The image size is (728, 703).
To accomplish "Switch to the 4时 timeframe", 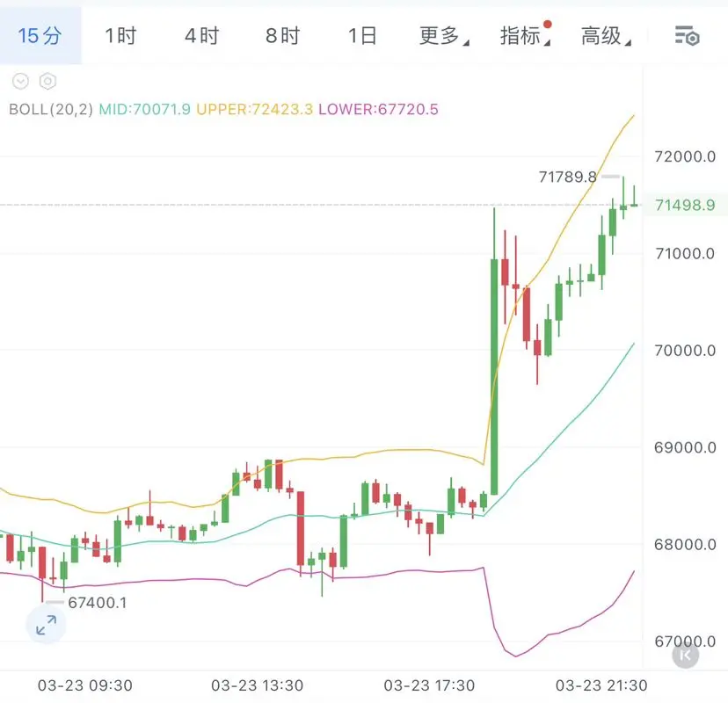I will coord(201,36).
